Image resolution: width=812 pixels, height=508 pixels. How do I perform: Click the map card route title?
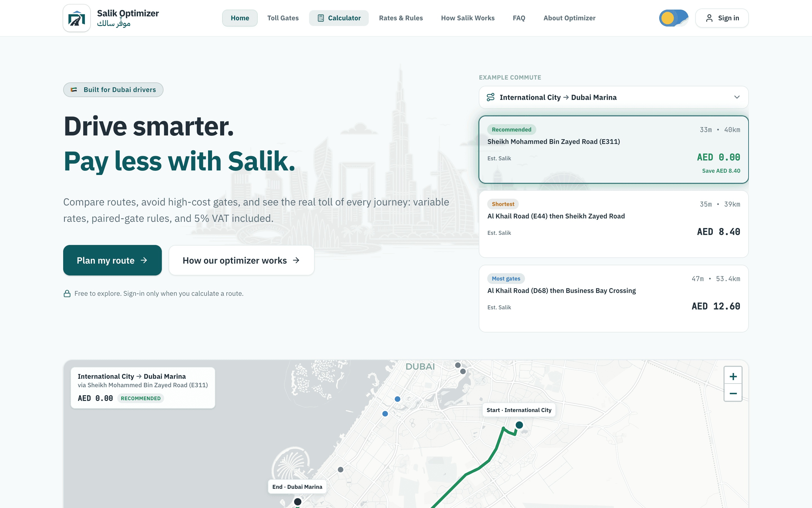[x=132, y=377]
